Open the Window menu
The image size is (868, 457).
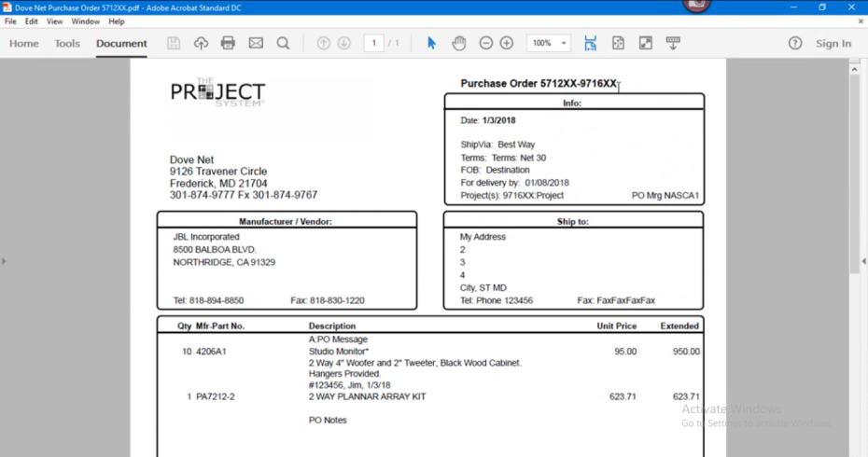coord(85,21)
